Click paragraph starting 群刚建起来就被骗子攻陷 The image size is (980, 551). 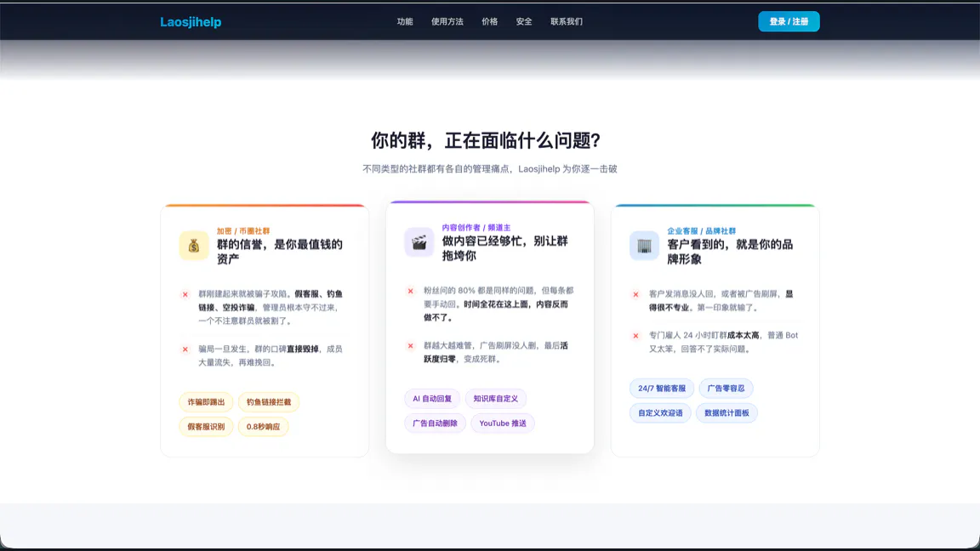(271, 307)
